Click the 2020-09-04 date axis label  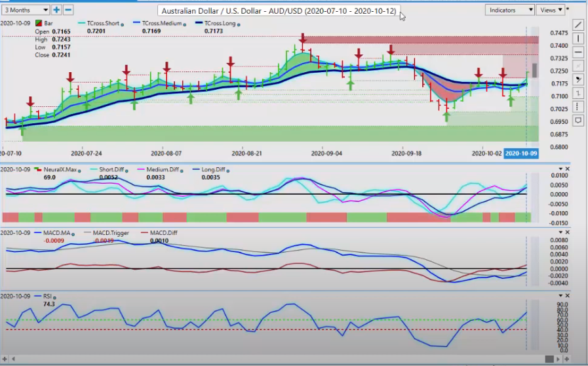pos(326,153)
